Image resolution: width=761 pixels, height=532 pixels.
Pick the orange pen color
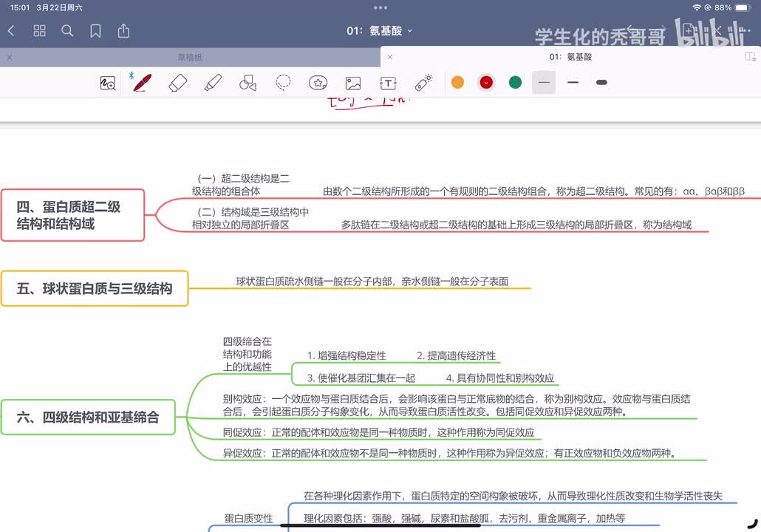[457, 82]
